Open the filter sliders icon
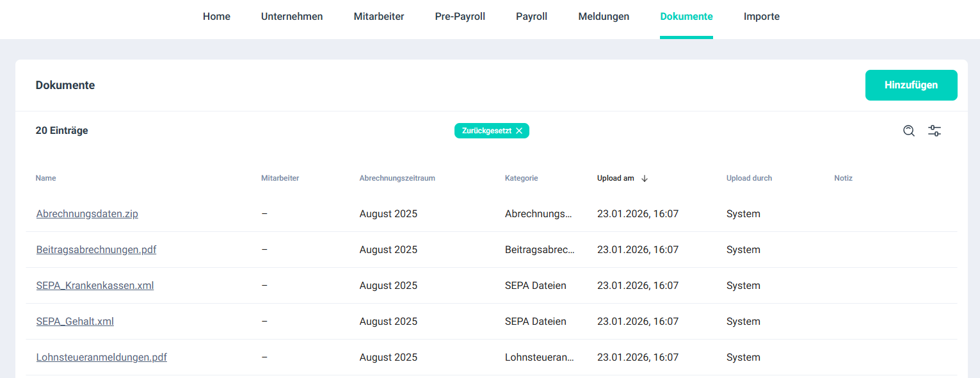This screenshot has width=980, height=378. coord(935,131)
